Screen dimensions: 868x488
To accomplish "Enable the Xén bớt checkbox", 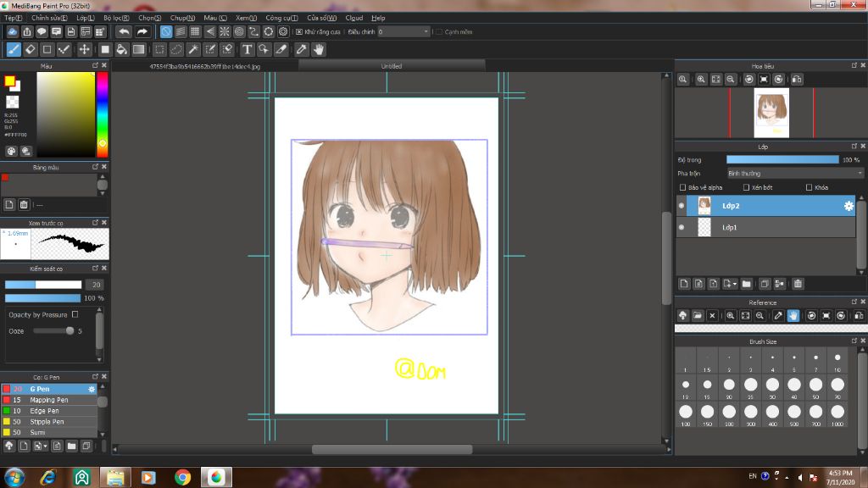I will click(x=746, y=187).
